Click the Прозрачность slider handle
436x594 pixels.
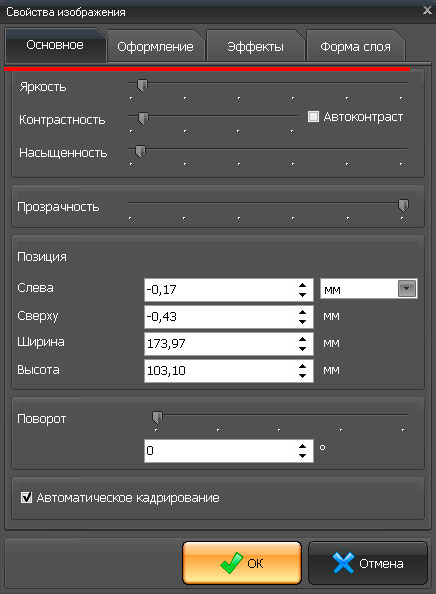(403, 206)
